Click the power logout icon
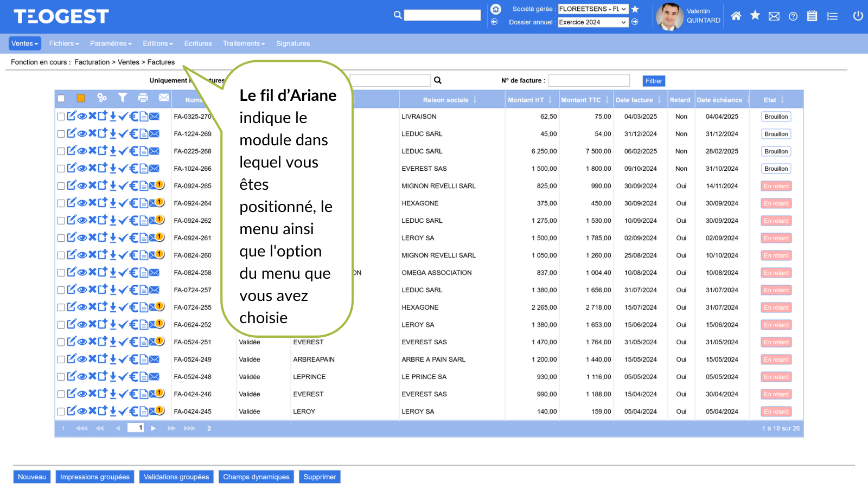This screenshot has height=488, width=868. click(858, 16)
